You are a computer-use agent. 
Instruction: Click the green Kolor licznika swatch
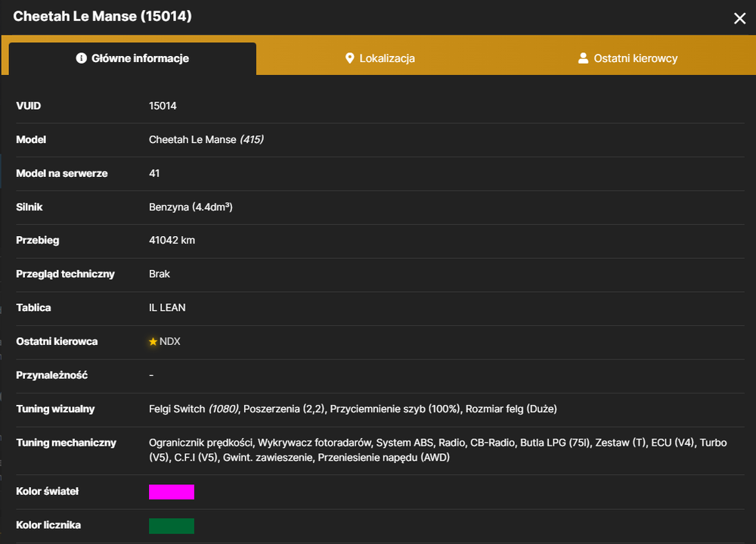pos(172,526)
